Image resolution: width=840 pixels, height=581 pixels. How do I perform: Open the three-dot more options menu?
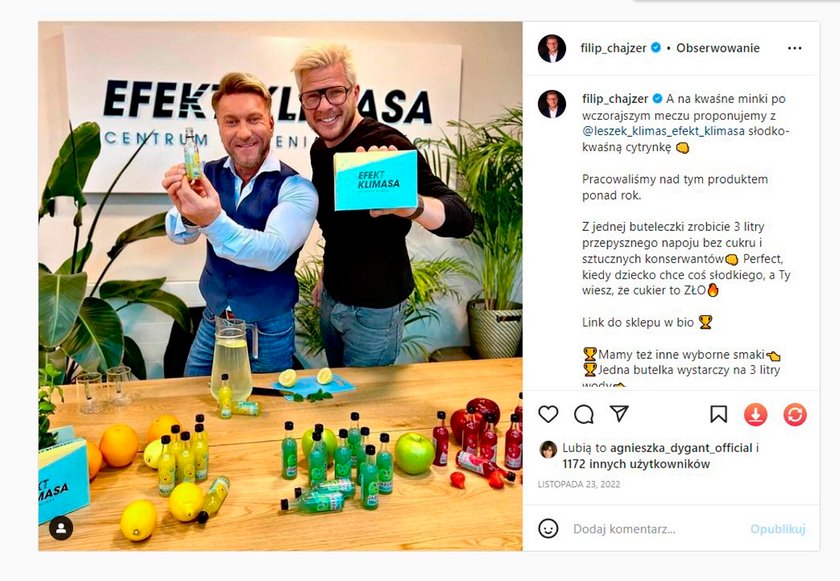pyautogui.click(x=794, y=48)
